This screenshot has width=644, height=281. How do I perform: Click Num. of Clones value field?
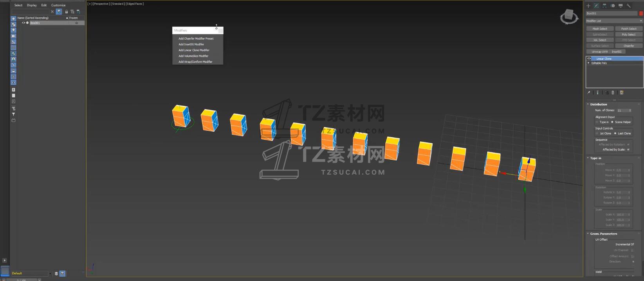622,111
